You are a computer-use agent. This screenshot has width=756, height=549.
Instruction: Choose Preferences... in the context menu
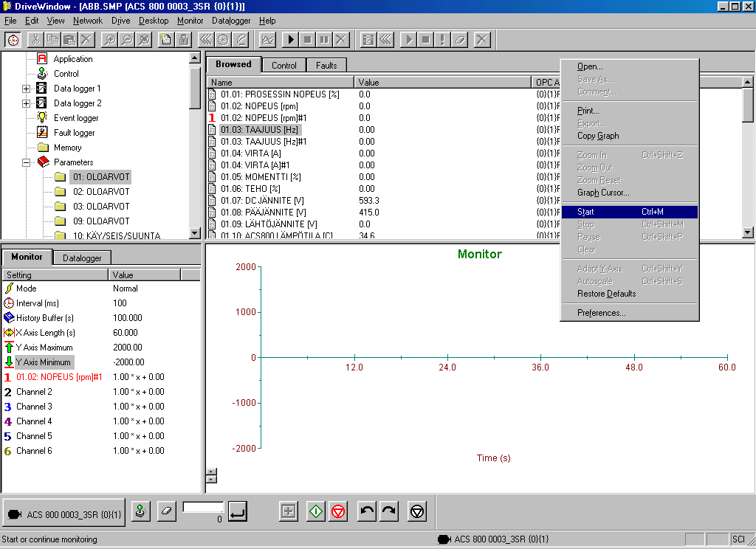pos(629,313)
